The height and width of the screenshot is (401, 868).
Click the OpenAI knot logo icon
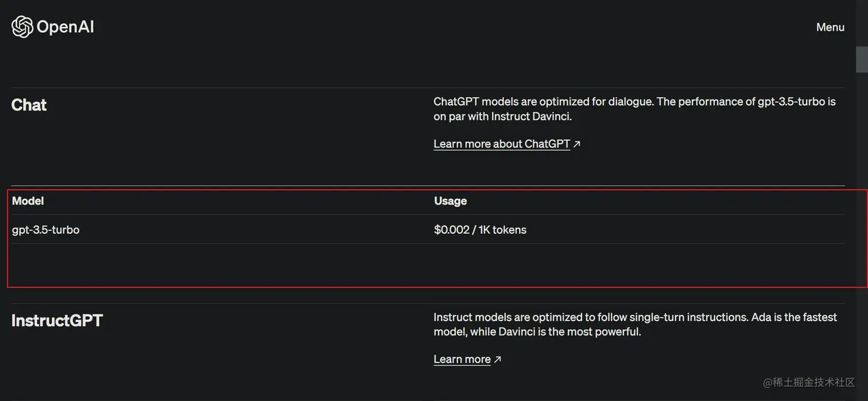(22, 27)
